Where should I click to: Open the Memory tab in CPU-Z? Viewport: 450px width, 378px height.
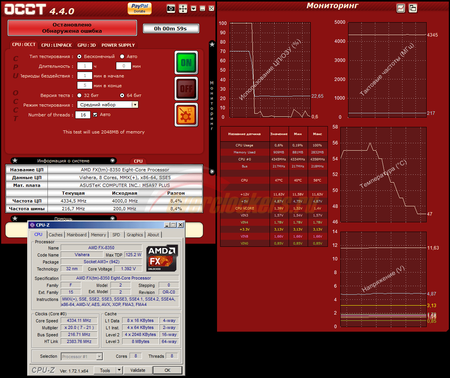pyautogui.click(x=98, y=235)
